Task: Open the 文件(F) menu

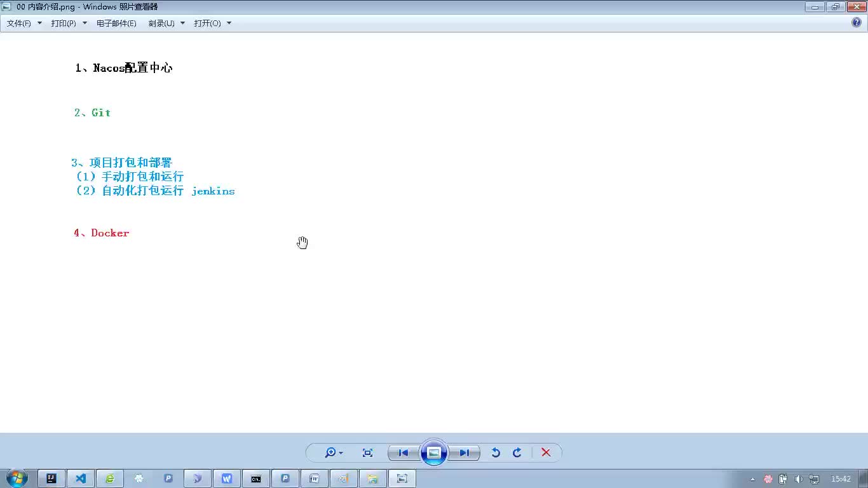Action: (24, 23)
